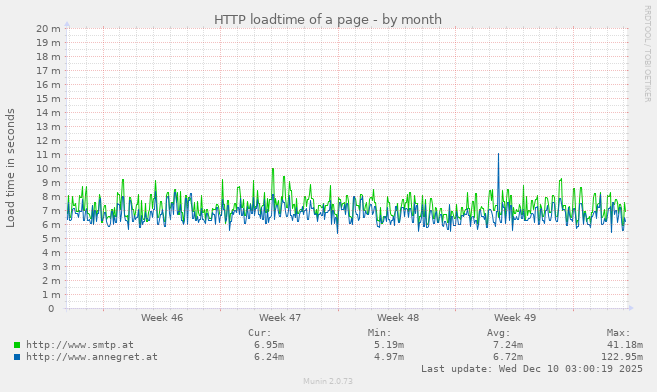Click the annegret.at max value 122.95m
The width and height of the screenshot is (657, 392).
pos(622,357)
